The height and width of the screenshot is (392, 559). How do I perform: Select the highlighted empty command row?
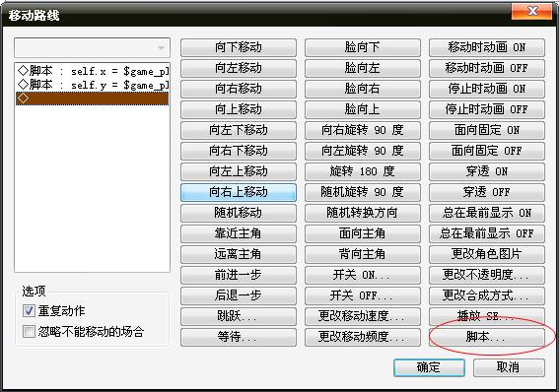[x=93, y=98]
